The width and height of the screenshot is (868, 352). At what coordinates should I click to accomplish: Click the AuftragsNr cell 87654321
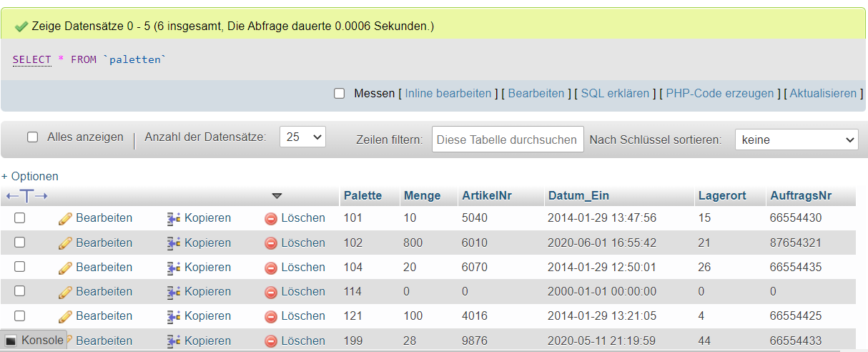(x=796, y=243)
